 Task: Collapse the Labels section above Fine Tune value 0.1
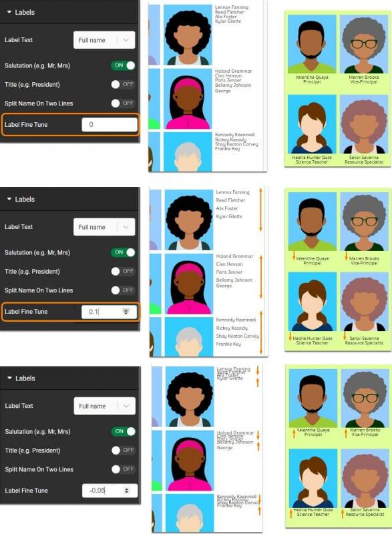pyautogui.click(x=21, y=199)
